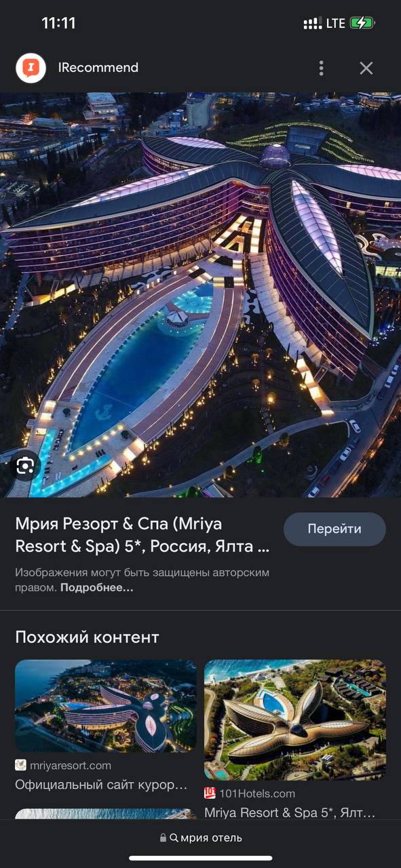
Task: Open the three-dot options menu
Action: point(322,68)
